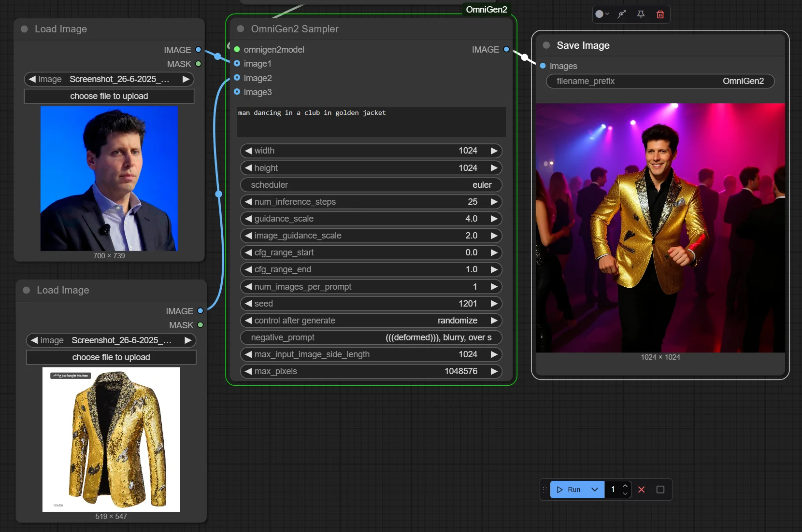Decrease width using its left arrow
Viewport: 802px width, 532px height.
(x=248, y=151)
